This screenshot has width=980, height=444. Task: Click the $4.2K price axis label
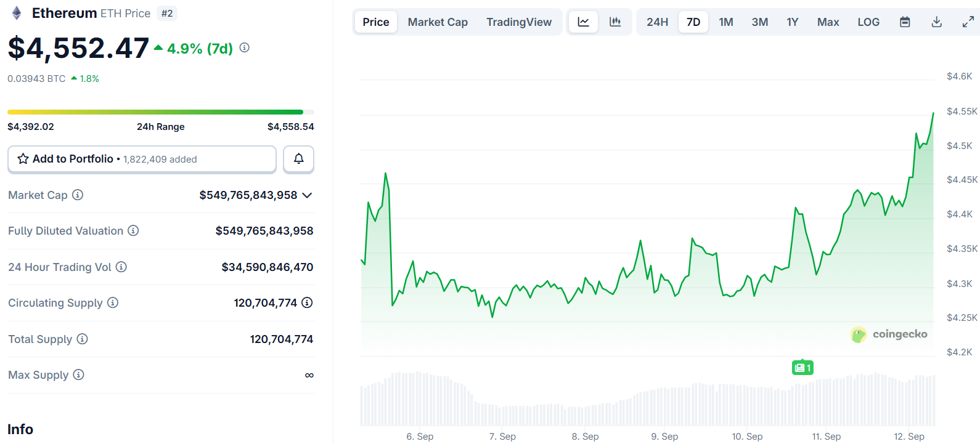coord(960,352)
